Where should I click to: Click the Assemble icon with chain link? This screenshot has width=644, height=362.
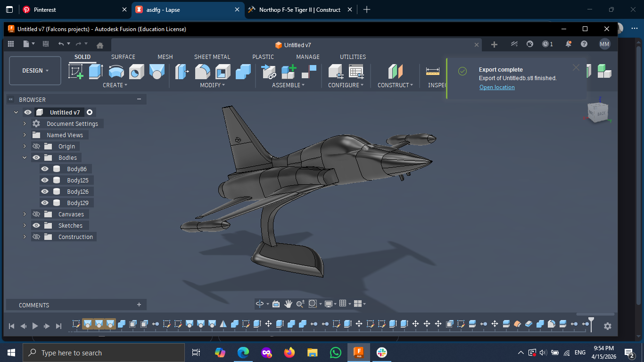point(268,72)
